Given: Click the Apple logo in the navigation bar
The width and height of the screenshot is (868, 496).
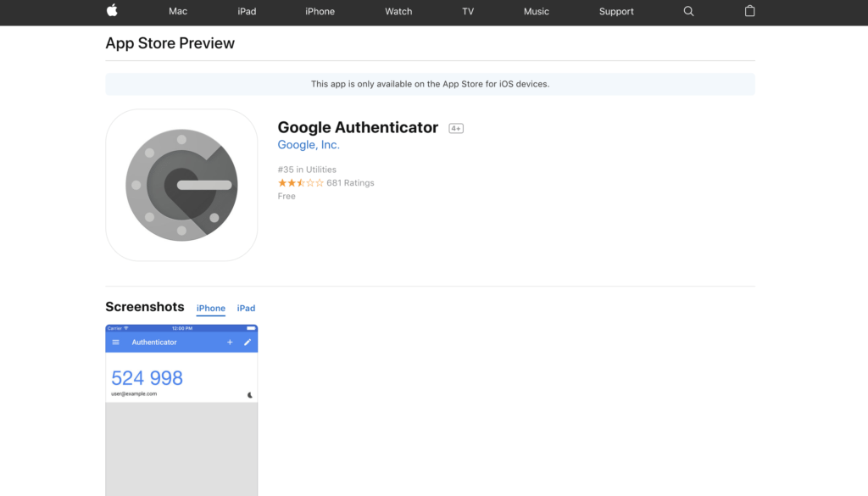Looking at the screenshot, I should coord(112,10).
